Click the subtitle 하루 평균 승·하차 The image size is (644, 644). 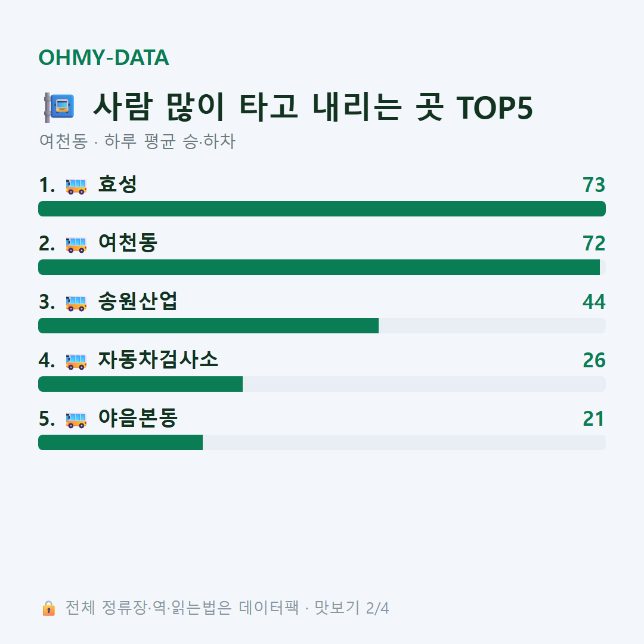[x=169, y=141]
